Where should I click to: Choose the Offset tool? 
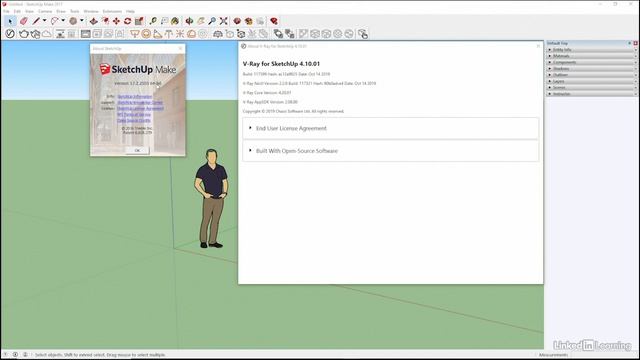click(105, 21)
